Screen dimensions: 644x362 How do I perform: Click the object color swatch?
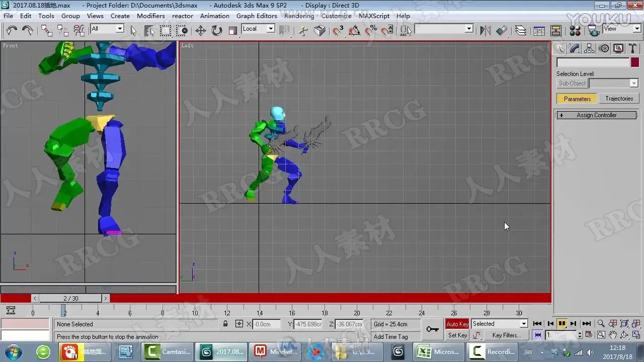coord(635,62)
